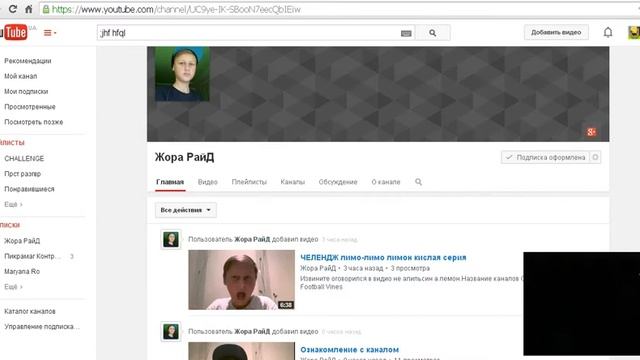Viewport: 640px width, 360px height.
Task: Open the Все действия dropdown
Action: tap(186, 210)
